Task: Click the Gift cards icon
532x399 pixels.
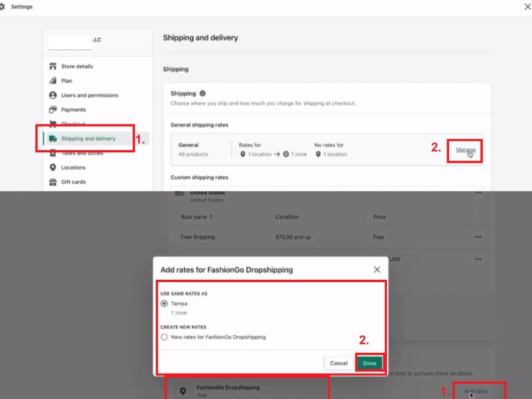Action: pyautogui.click(x=53, y=182)
